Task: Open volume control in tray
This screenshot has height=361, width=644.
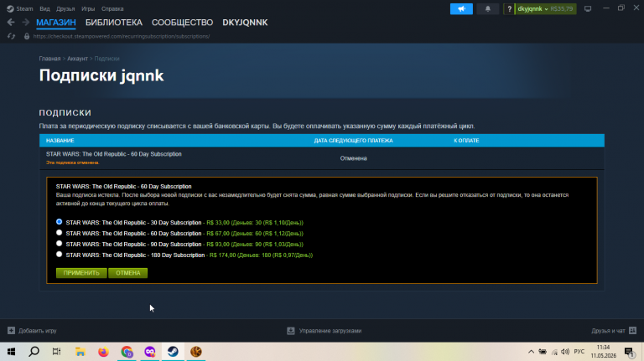Action: [565, 352]
